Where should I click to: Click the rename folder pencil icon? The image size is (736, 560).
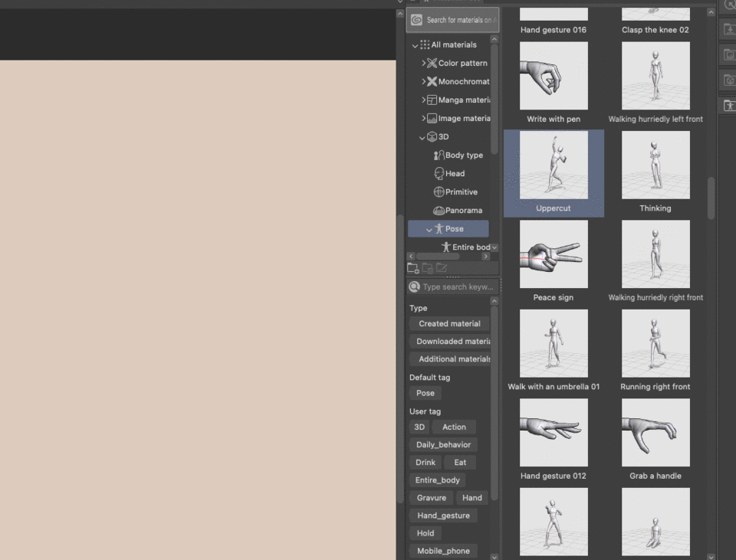coord(442,268)
